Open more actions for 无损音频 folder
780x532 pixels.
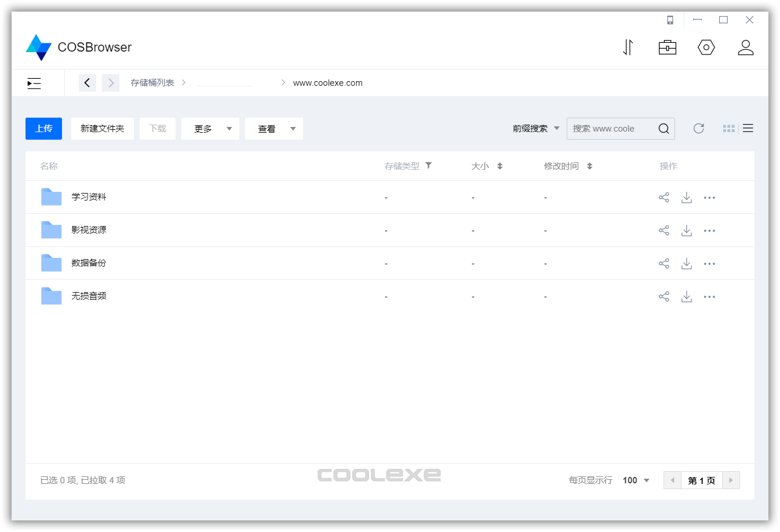709,296
